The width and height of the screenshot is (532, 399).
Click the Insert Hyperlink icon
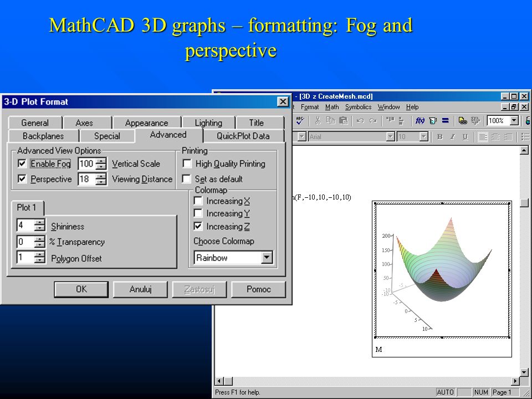pos(462,120)
